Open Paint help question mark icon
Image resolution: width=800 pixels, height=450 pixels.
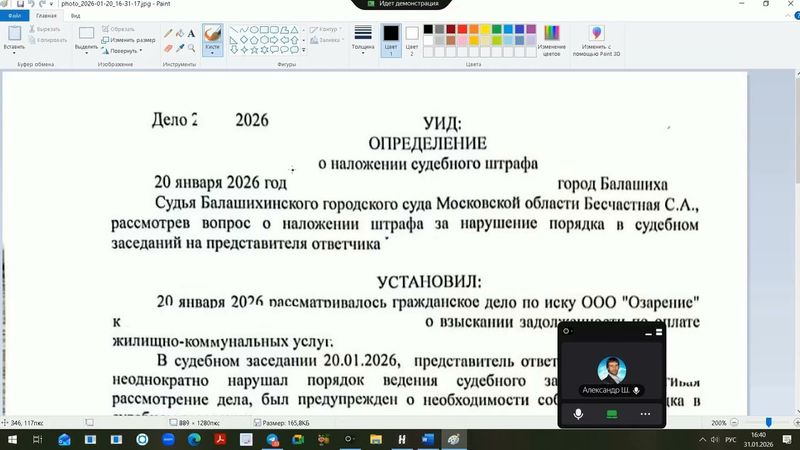tap(797, 16)
